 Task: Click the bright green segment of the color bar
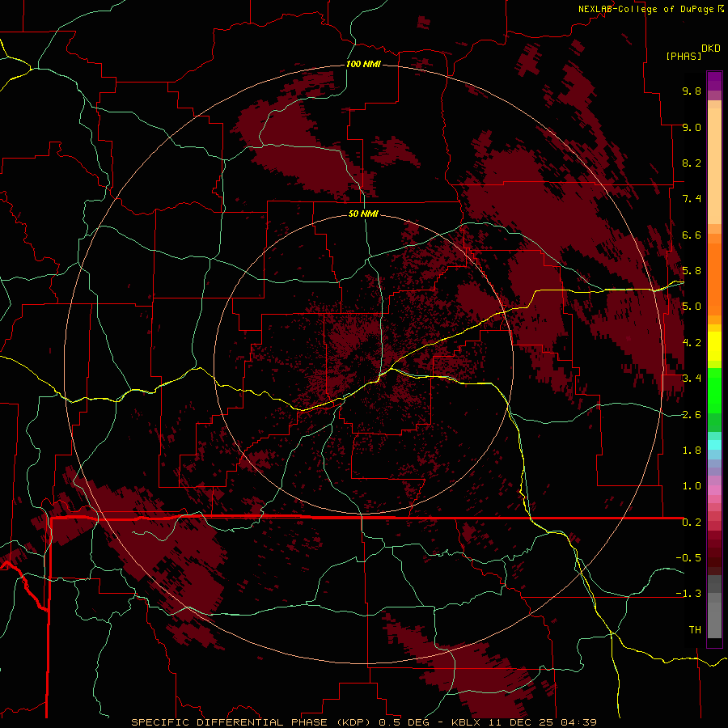(x=714, y=391)
